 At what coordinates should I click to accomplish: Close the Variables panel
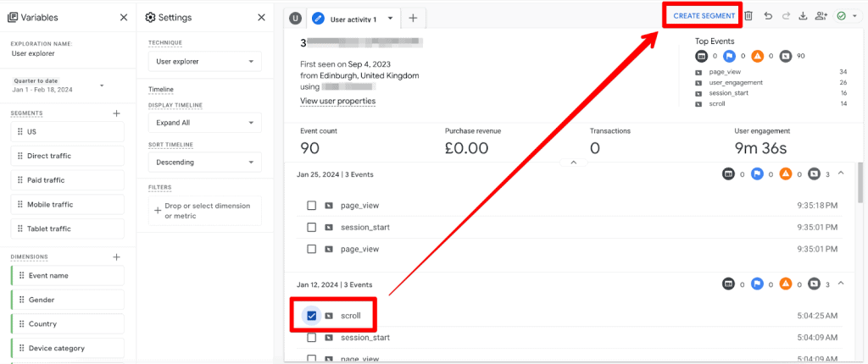[124, 18]
